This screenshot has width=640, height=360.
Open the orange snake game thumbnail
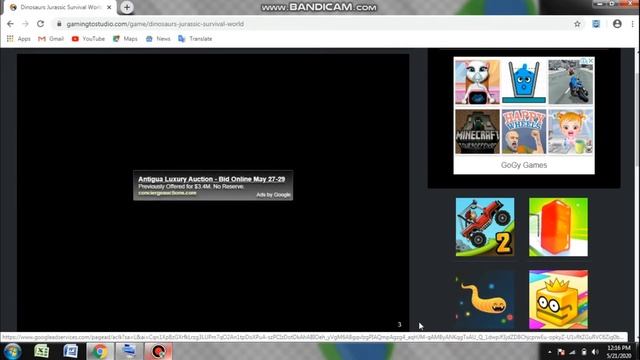pos(485,300)
